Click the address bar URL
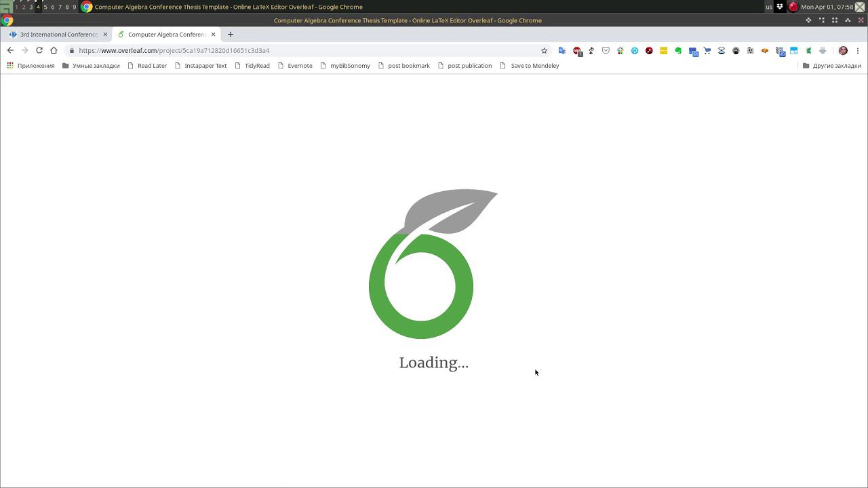 pos(174,50)
